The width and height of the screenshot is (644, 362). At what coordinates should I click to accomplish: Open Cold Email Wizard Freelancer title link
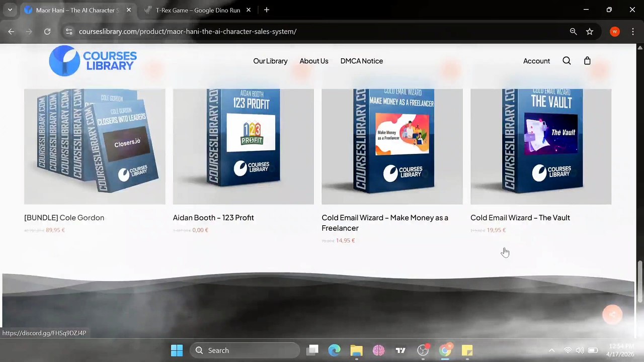pos(385,223)
